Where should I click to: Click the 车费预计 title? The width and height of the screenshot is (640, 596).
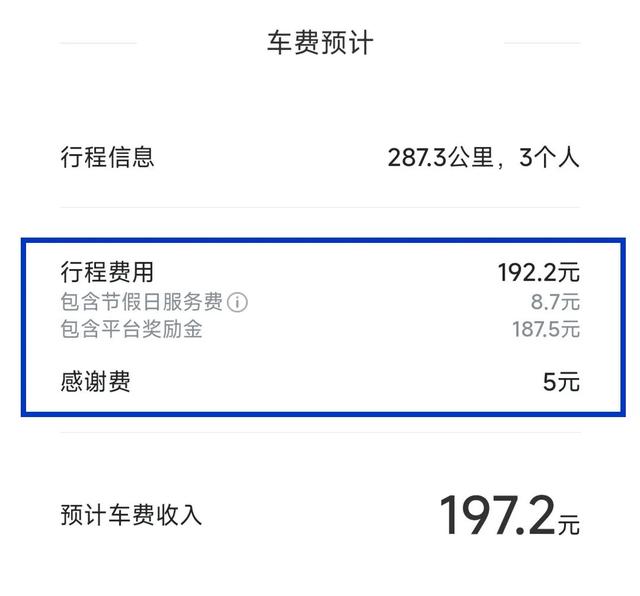[319, 43]
